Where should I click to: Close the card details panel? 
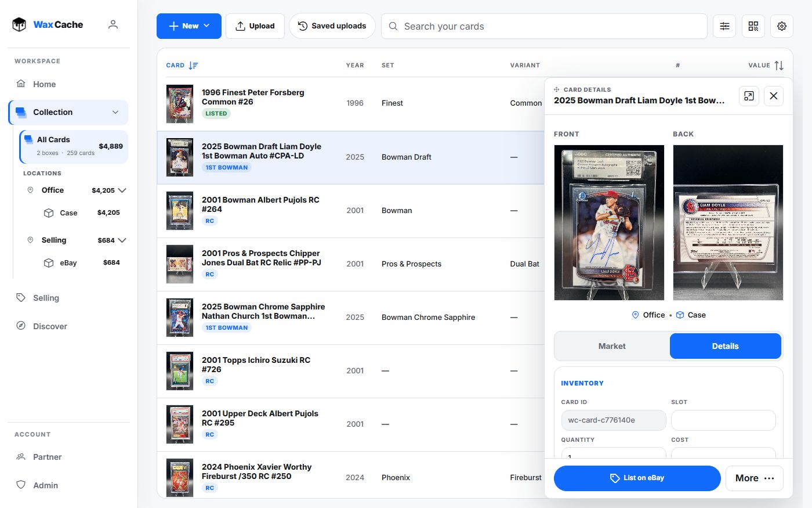click(x=774, y=96)
